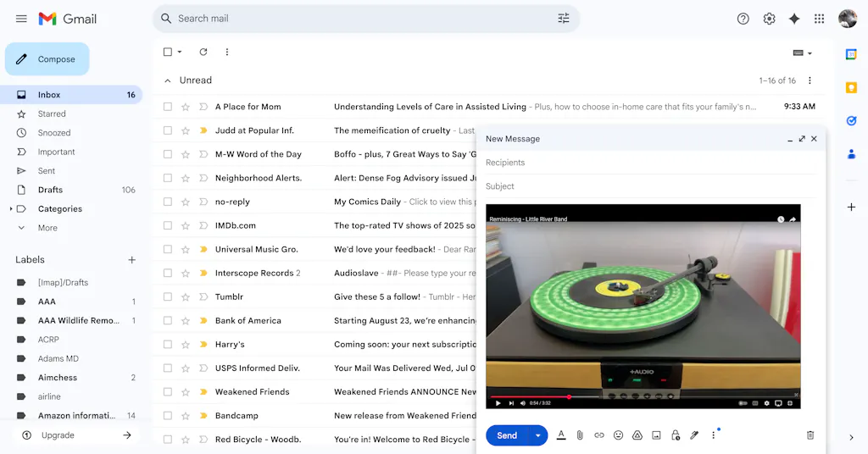The image size is (868, 454).
Task: Tick the checkbox for the IMDb.com email
Action: [168, 225]
